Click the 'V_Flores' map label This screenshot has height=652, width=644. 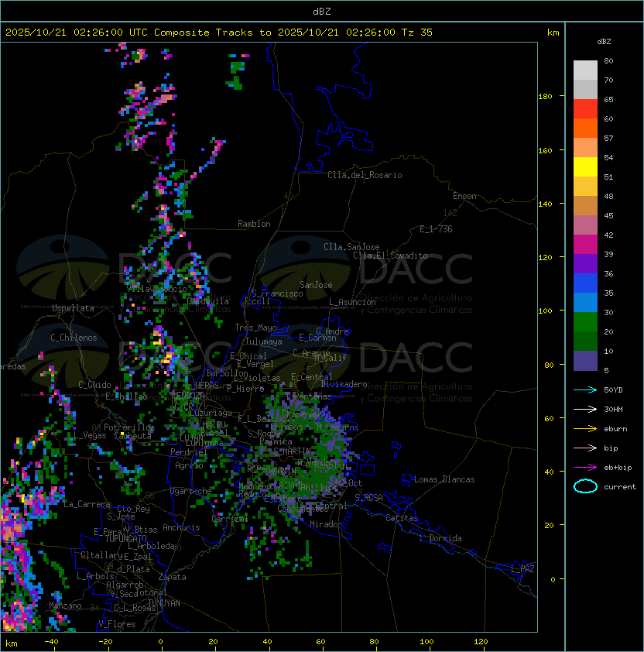point(117,624)
